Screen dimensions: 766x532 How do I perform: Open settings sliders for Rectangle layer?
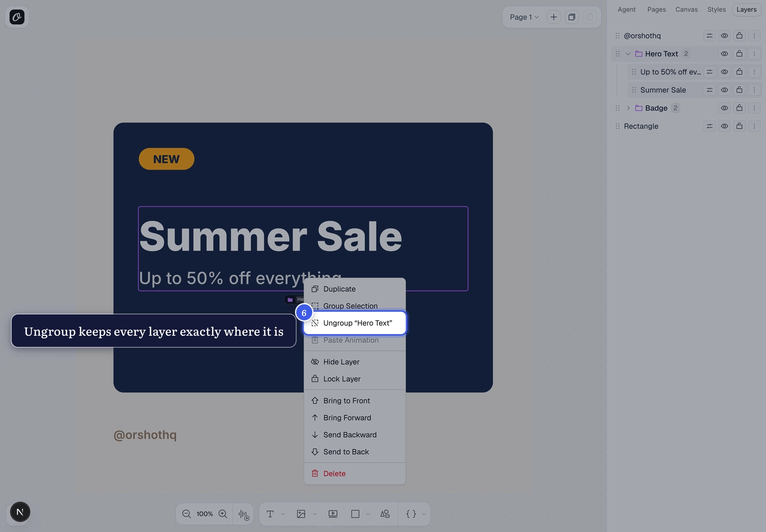tap(710, 126)
